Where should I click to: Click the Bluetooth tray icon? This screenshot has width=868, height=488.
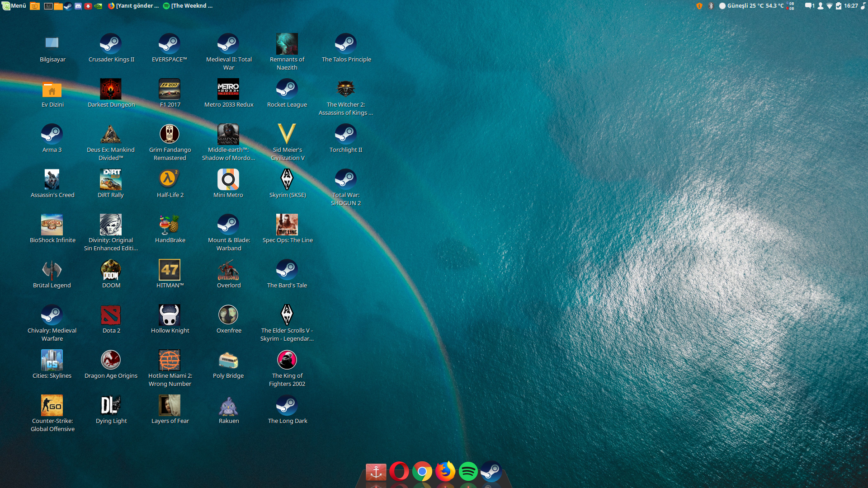[x=711, y=6]
